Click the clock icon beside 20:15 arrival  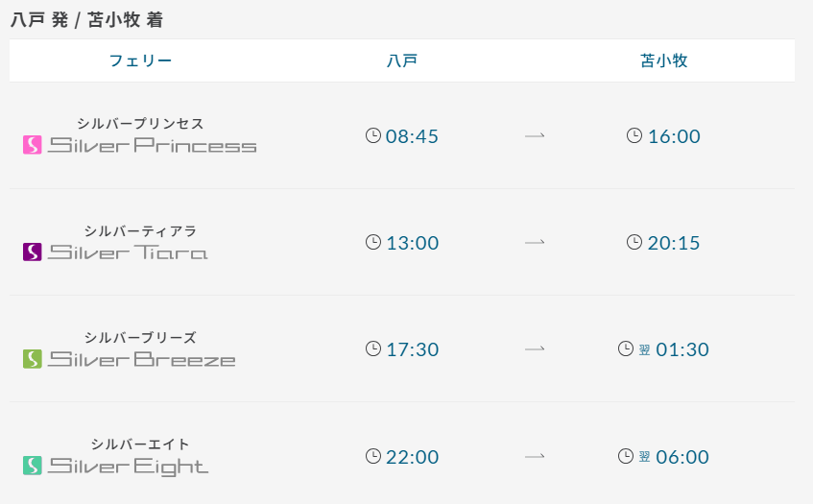(x=634, y=242)
